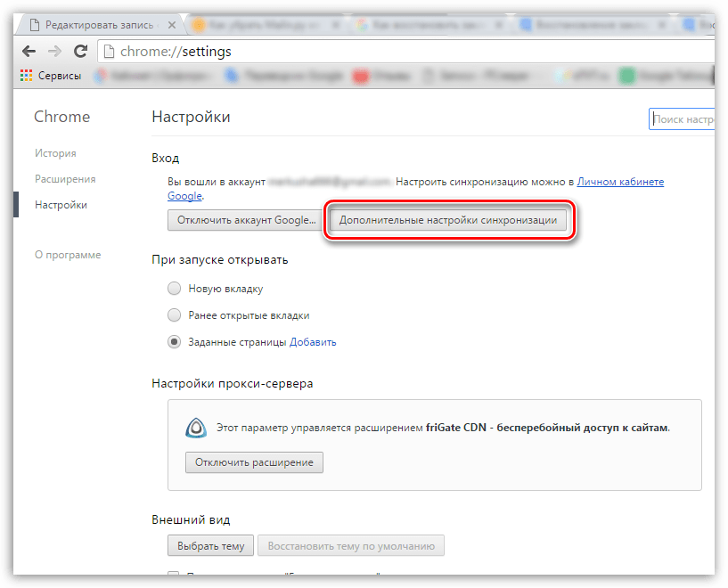This screenshot has height=588, width=728.
Task: Open the Сервисы apps grid icon
Action: (26, 76)
